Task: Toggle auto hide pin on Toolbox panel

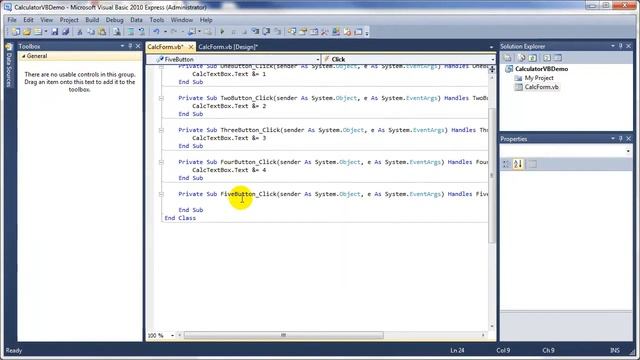Action: pos(130,46)
